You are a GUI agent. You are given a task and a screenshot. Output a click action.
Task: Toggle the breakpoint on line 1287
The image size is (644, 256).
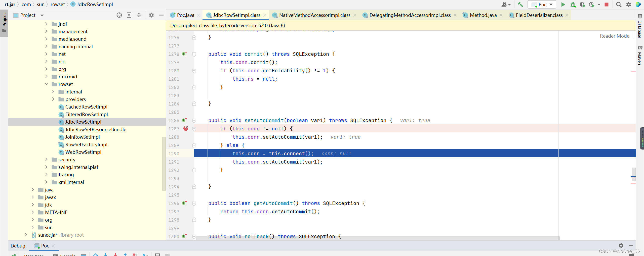[x=186, y=129]
